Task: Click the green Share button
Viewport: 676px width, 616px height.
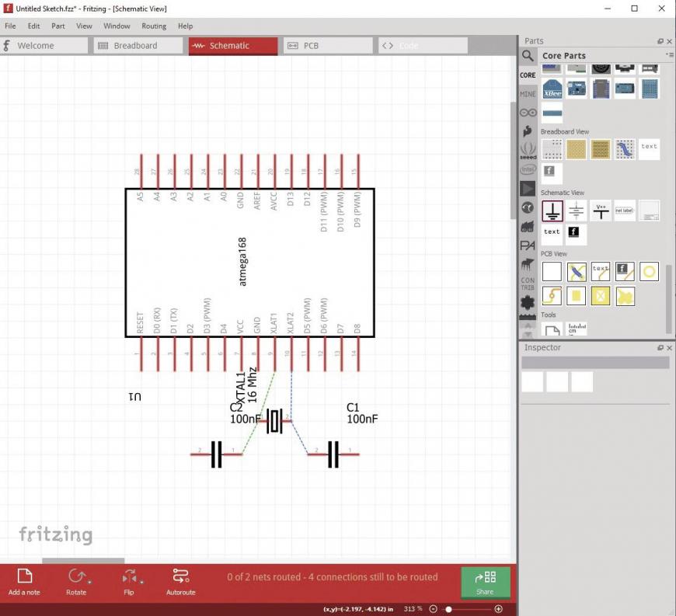Action: tap(486, 583)
